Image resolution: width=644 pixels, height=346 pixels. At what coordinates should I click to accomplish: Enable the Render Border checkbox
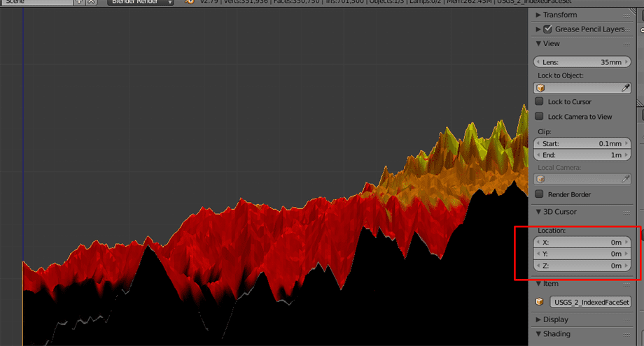coord(539,194)
